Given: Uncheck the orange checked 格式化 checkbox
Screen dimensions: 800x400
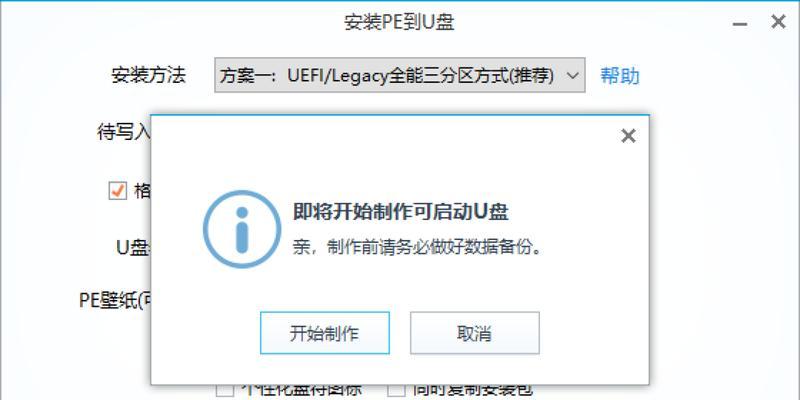Looking at the screenshot, I should (x=117, y=191).
